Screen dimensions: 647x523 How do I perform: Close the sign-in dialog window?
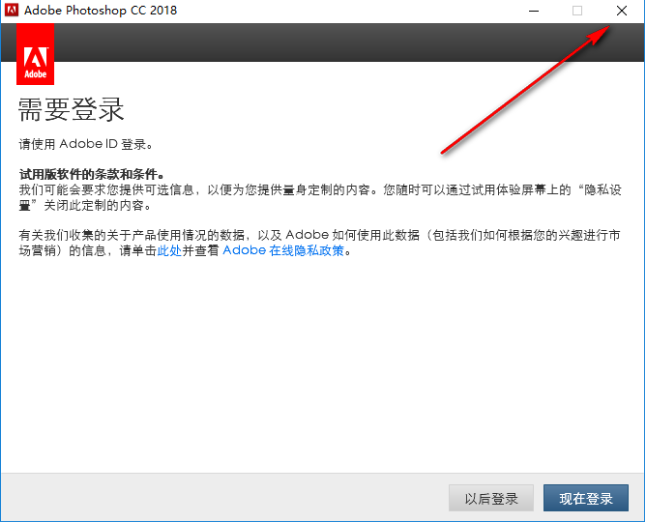point(621,11)
